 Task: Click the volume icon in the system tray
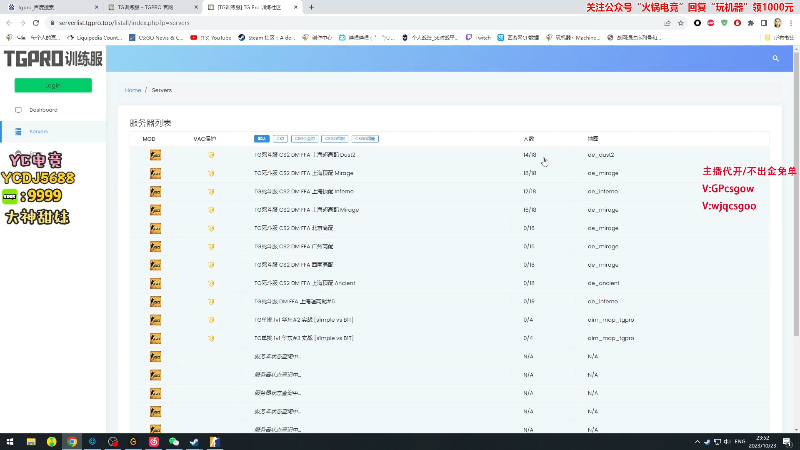coord(727,442)
